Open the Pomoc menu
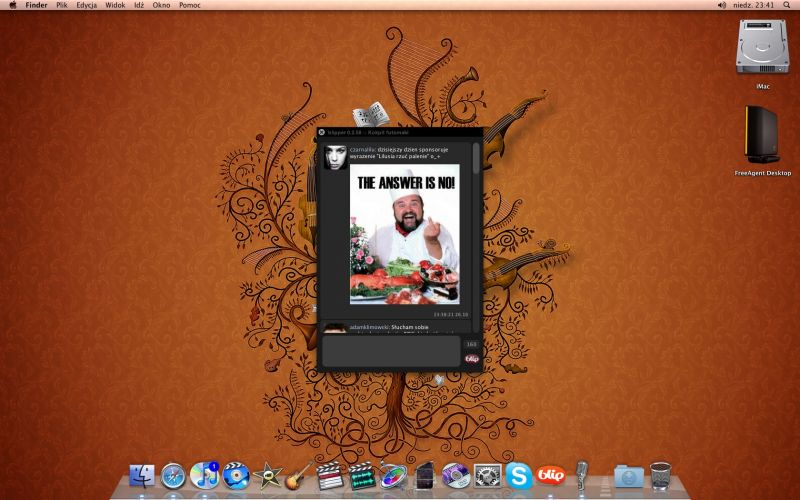The width and height of the screenshot is (800, 500). click(x=190, y=5)
